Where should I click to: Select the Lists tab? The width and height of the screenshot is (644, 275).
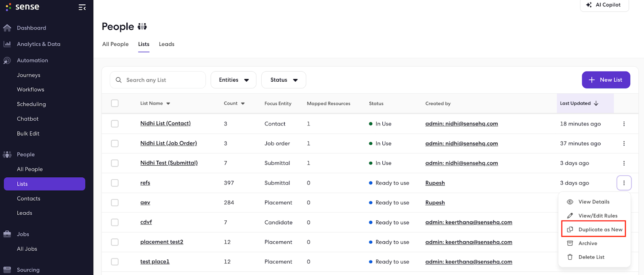[x=144, y=44]
